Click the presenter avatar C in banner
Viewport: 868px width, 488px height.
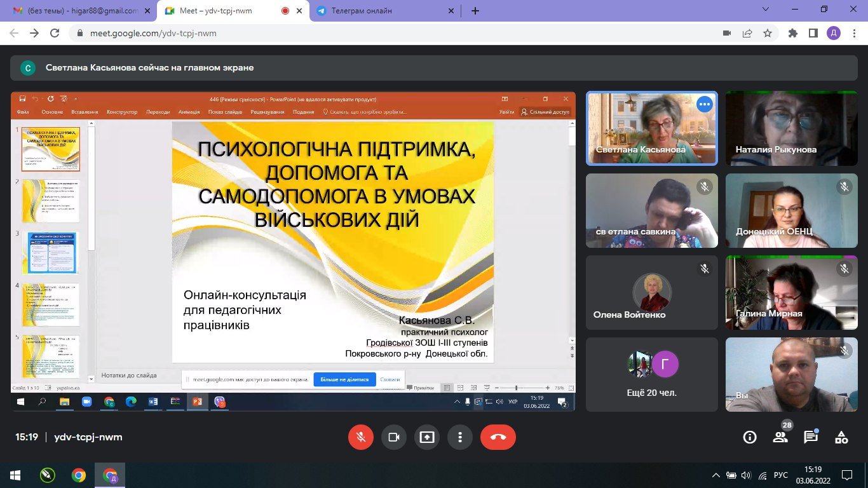28,67
